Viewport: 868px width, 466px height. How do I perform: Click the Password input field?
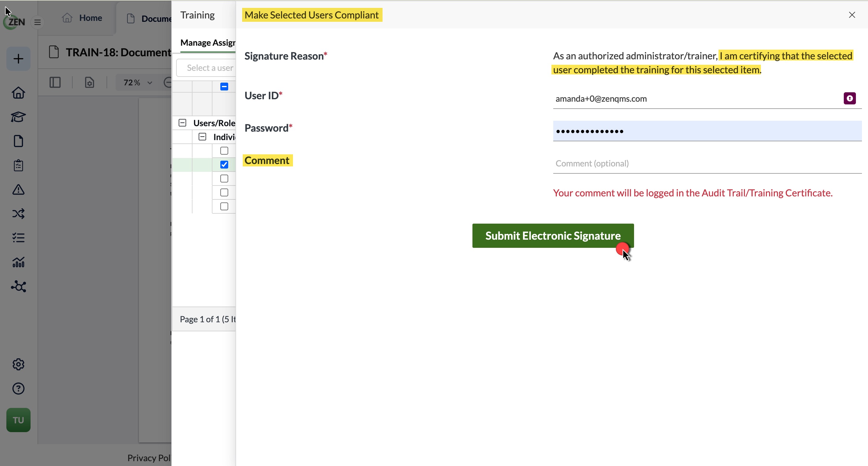[x=707, y=131]
